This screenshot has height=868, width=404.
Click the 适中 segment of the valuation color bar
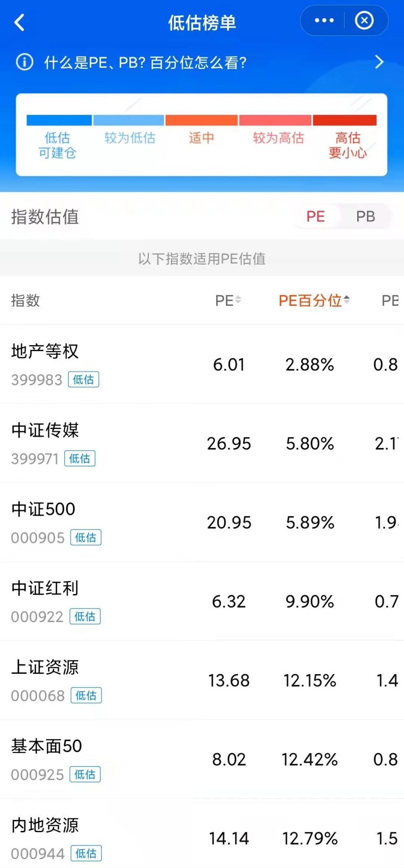click(202, 120)
